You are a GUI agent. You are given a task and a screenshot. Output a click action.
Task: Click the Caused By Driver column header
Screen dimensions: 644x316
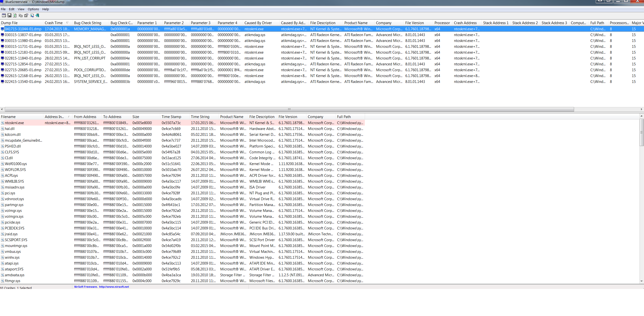tap(258, 23)
